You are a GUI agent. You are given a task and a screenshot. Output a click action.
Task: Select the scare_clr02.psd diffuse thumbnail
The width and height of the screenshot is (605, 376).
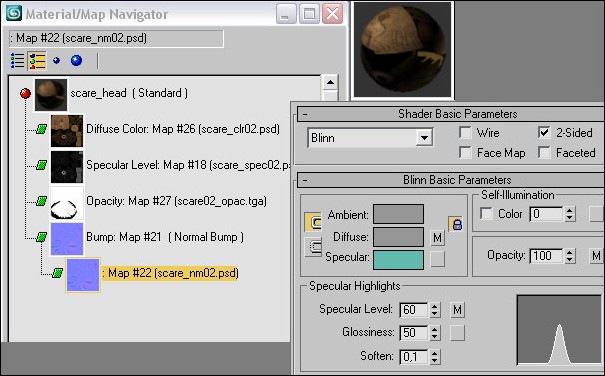point(67,131)
